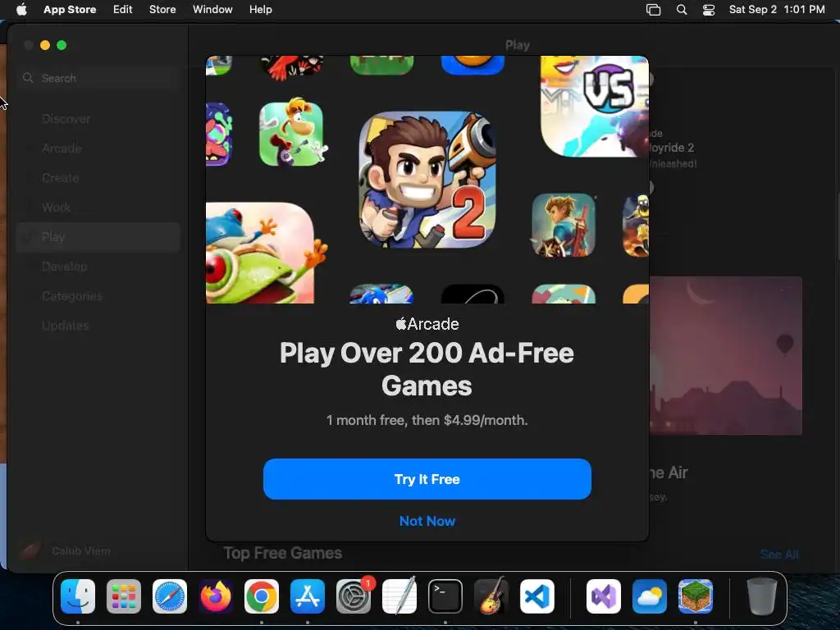Viewport: 840px width, 630px height.
Task: Open System Settings from the Dock
Action: click(x=354, y=596)
